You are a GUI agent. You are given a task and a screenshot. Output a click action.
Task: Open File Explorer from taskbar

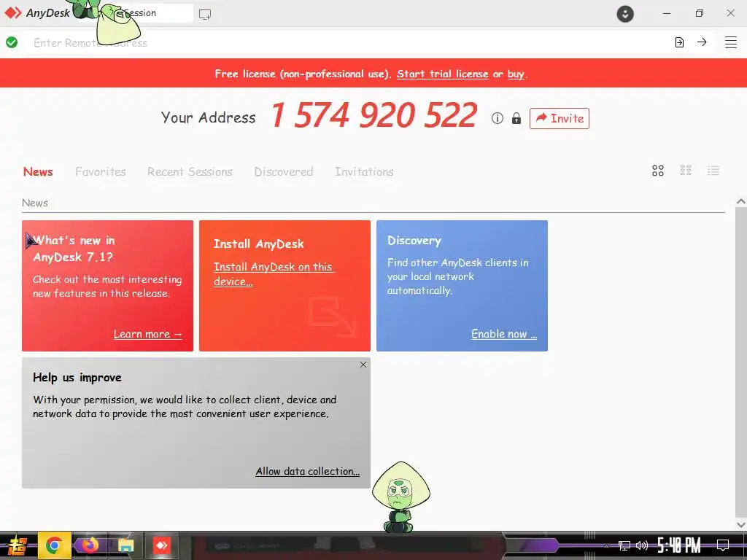point(125,545)
